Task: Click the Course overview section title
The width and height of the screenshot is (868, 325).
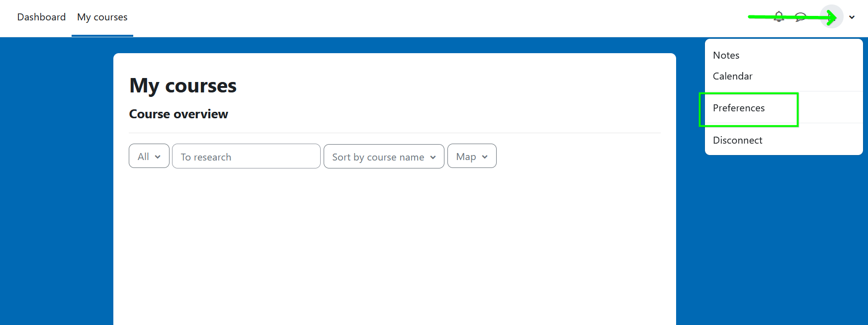Action: [x=178, y=114]
